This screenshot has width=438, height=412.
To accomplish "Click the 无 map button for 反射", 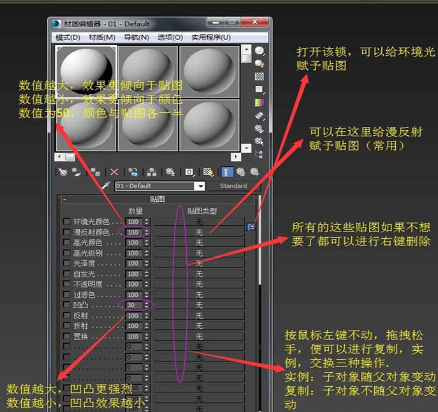I will tap(199, 315).
